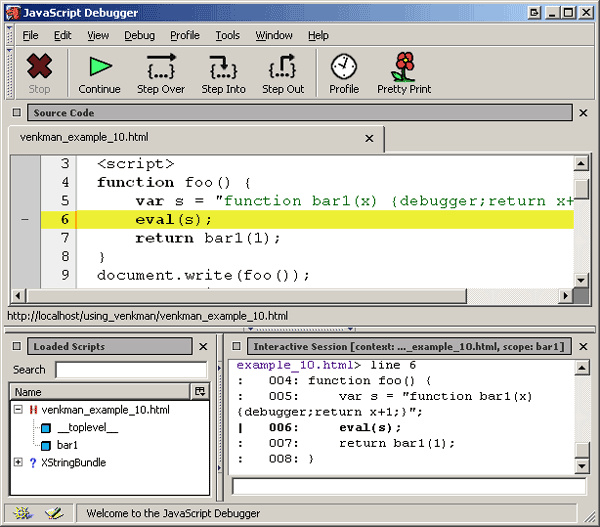The width and height of the screenshot is (600, 527).
Task: Click the Step Into icon
Action: point(223,67)
